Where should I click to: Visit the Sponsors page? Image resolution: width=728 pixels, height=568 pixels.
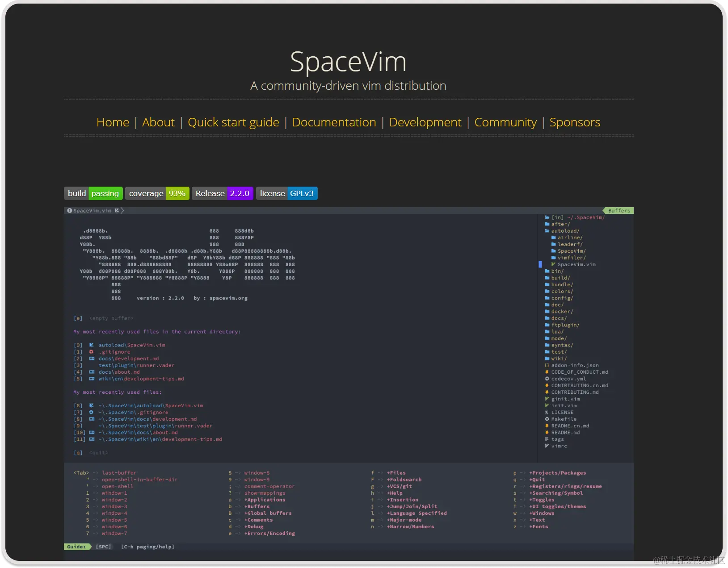click(575, 122)
